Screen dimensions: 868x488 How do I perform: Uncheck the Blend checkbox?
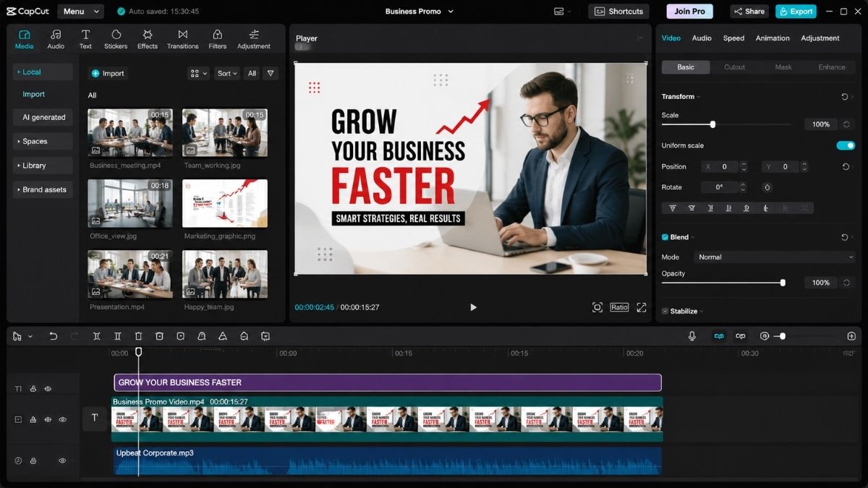tap(665, 237)
